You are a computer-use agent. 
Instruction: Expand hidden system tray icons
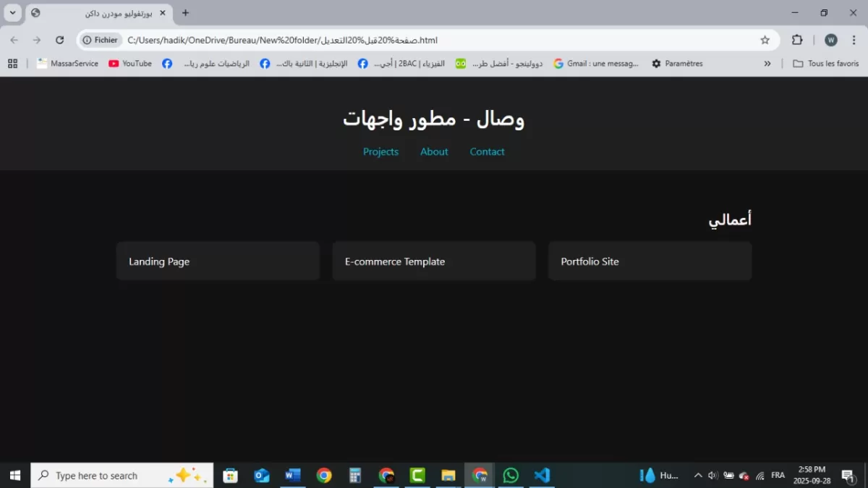click(x=697, y=476)
